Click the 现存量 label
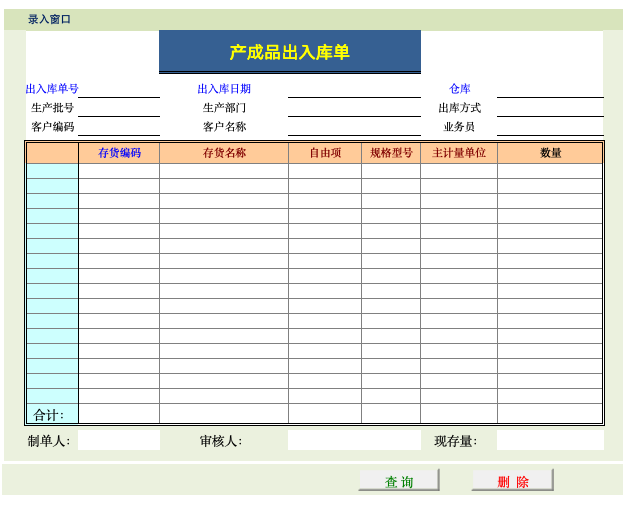623x505 pixels. click(x=455, y=441)
